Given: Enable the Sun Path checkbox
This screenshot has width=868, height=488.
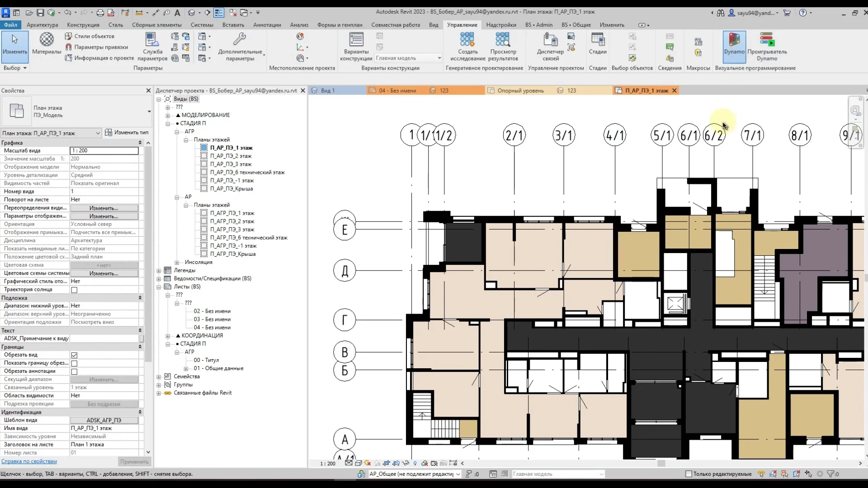Looking at the screenshot, I should coord(74,290).
